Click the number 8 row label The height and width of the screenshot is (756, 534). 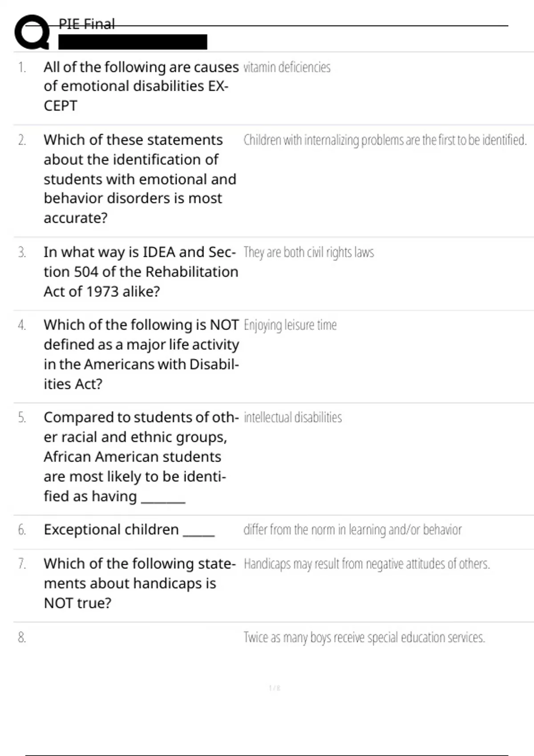tap(22, 638)
